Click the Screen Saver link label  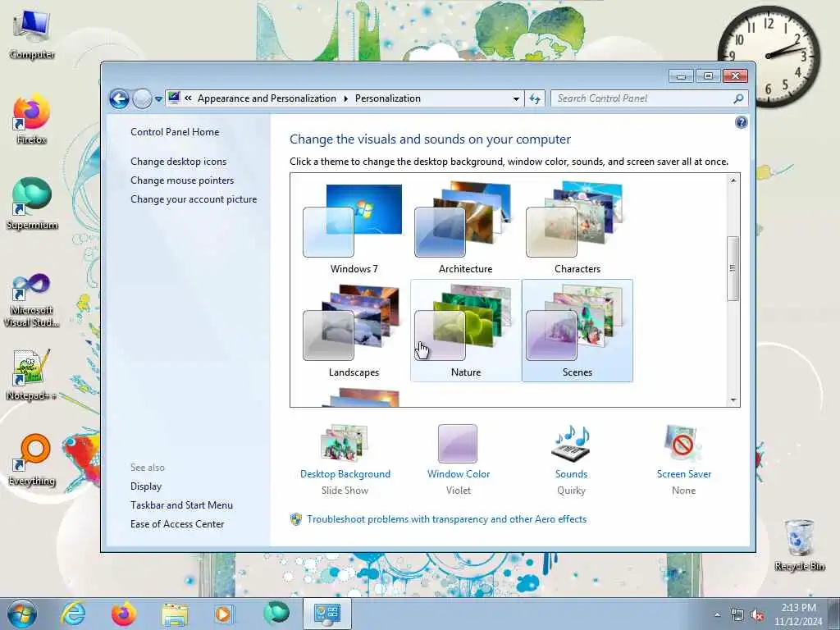coord(684,474)
